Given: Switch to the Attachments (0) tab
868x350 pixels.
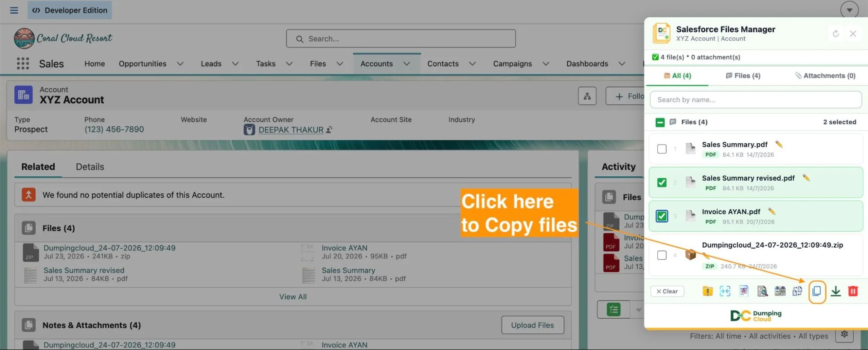Looking at the screenshot, I should click(825, 76).
